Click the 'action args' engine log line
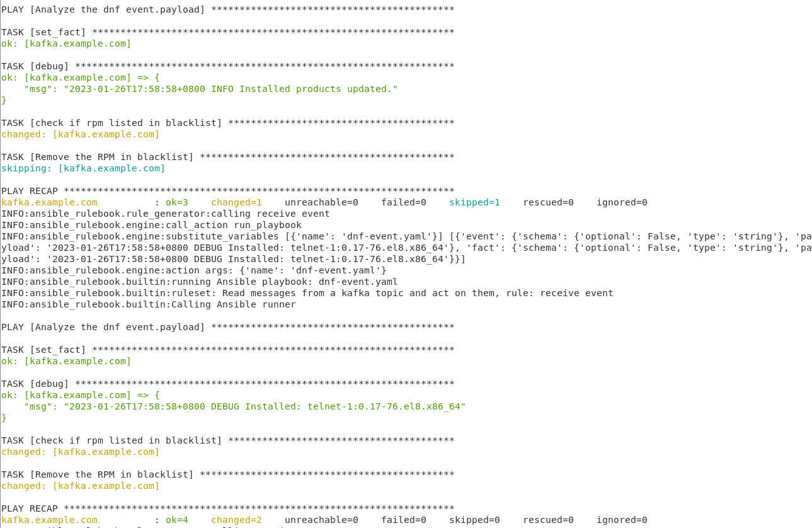Screen dimensions: 812x528 (x=193, y=270)
